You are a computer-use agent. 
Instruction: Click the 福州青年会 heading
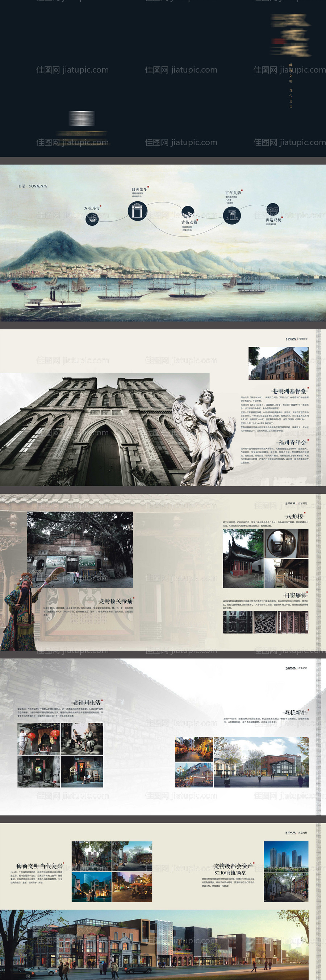[292, 442]
